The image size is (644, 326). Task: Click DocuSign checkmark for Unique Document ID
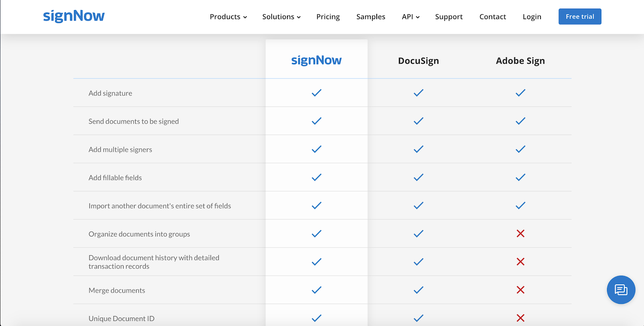pos(419,318)
